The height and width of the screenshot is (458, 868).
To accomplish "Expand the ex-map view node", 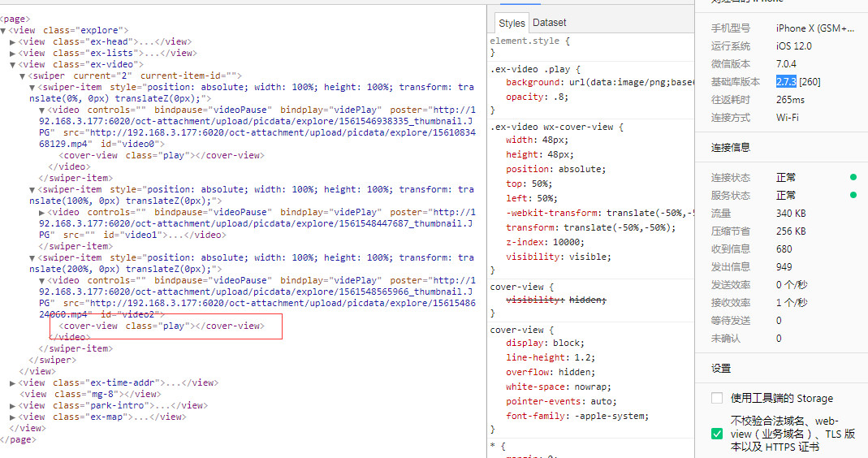I will [x=13, y=417].
